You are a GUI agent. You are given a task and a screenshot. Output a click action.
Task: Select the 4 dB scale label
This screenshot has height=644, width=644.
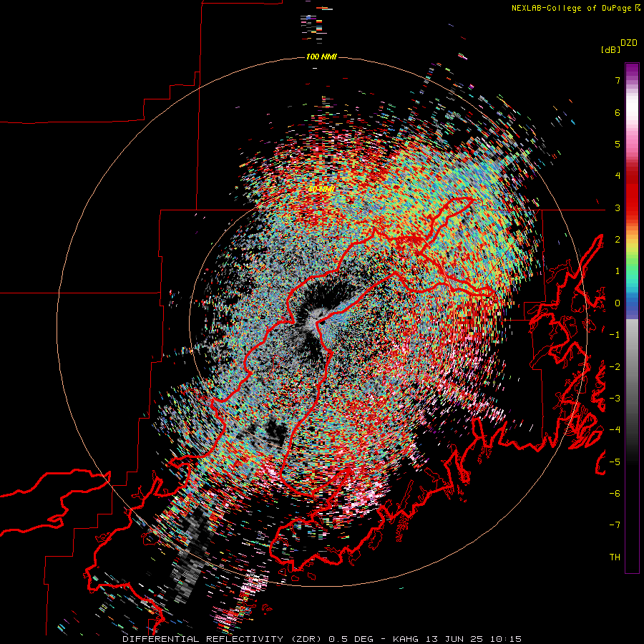point(618,176)
